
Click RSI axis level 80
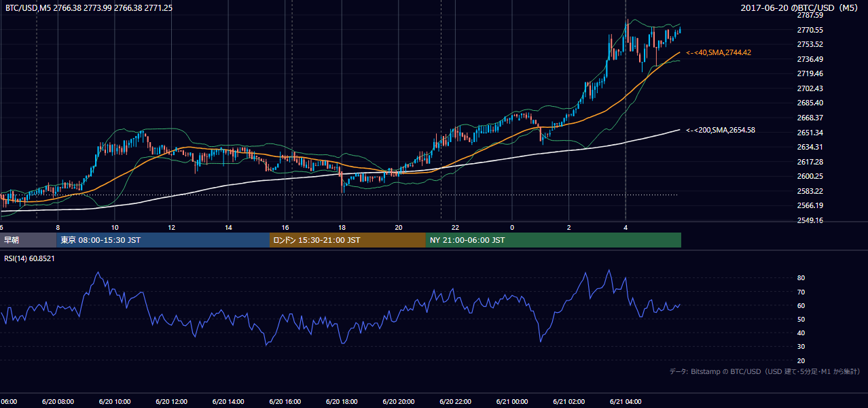pyautogui.click(x=801, y=278)
